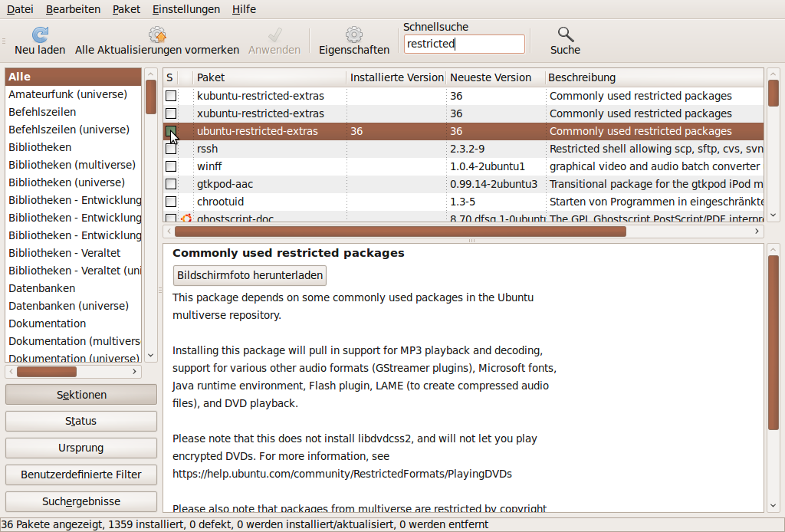Viewport: 785px width, 532px height.
Task: Sort by the Paket column header
Action: click(269, 77)
